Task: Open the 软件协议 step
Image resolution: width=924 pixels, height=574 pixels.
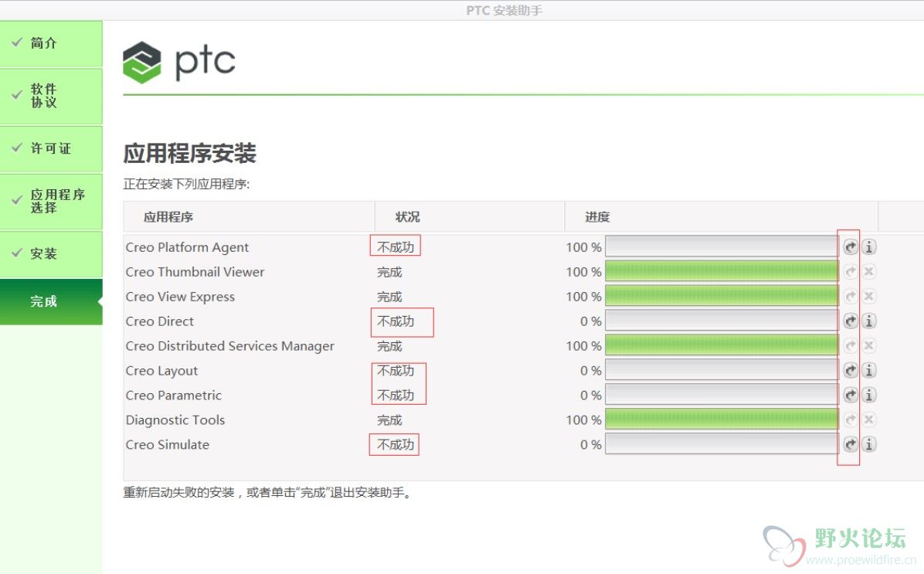Action: point(51,96)
